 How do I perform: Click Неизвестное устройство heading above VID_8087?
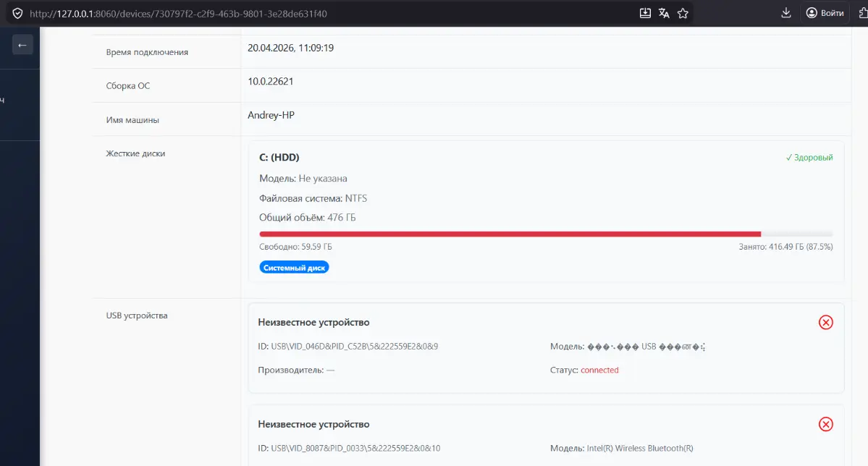coord(313,424)
